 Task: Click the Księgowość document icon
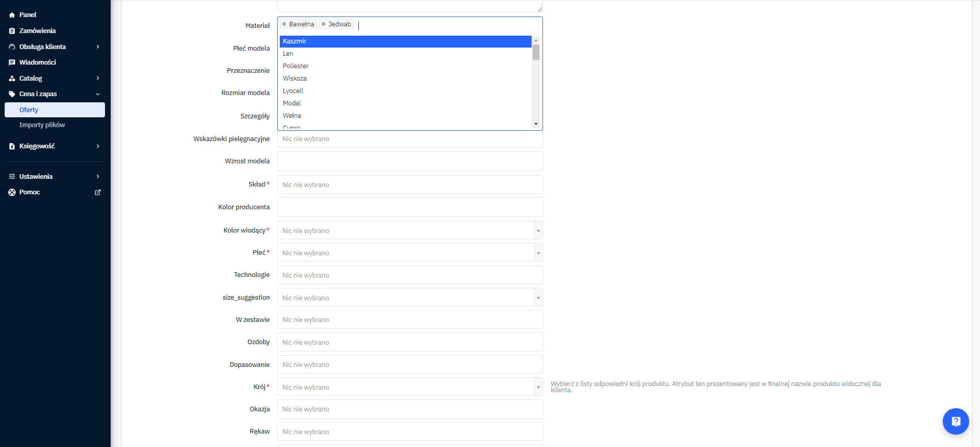pyautogui.click(x=12, y=146)
